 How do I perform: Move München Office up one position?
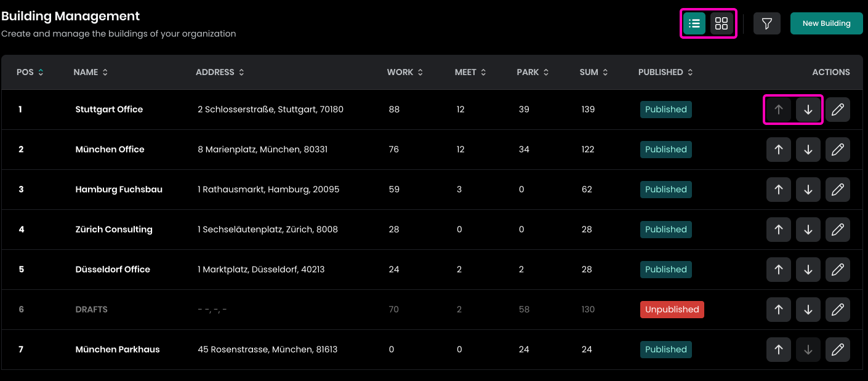click(778, 150)
